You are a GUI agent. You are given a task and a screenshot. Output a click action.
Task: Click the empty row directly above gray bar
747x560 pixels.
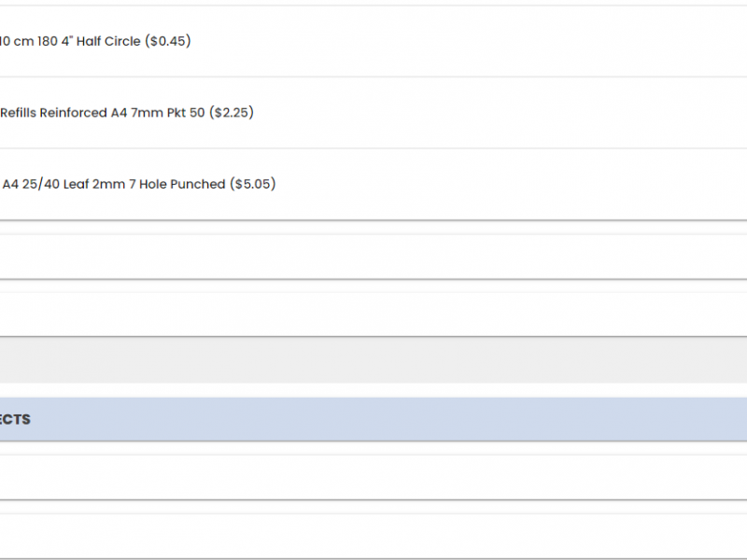click(373, 315)
